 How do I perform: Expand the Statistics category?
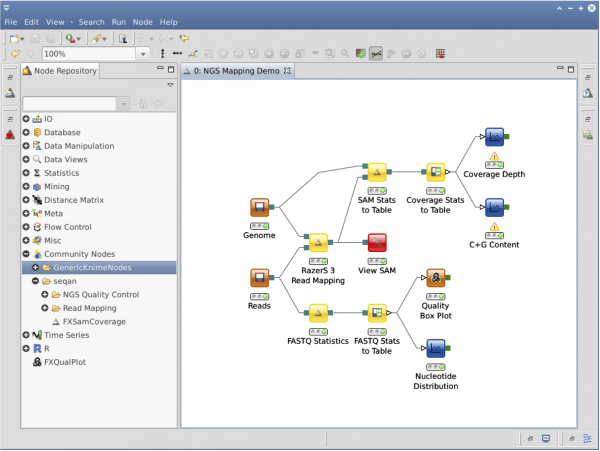coord(26,173)
